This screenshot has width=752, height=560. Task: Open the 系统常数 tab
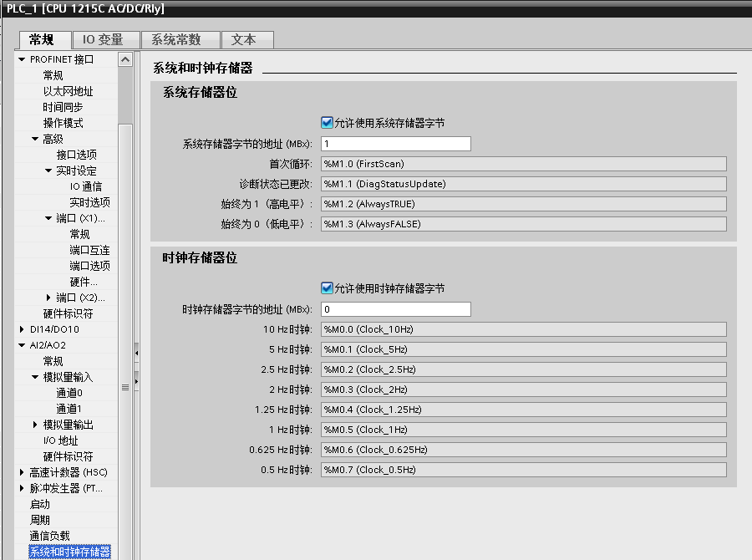pos(180,39)
